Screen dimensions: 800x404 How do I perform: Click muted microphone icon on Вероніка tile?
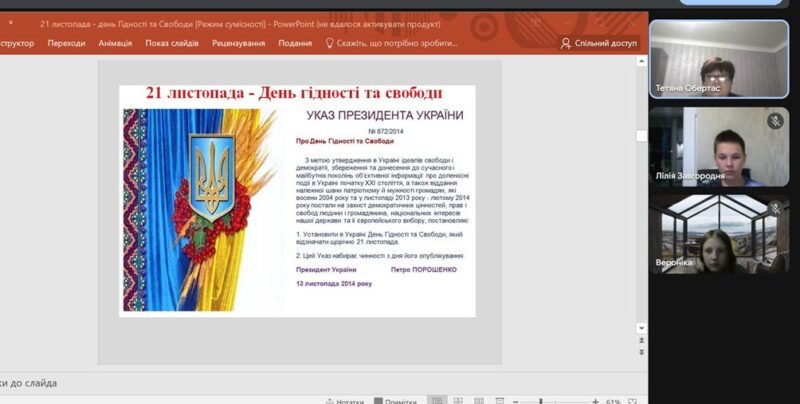coord(774,206)
